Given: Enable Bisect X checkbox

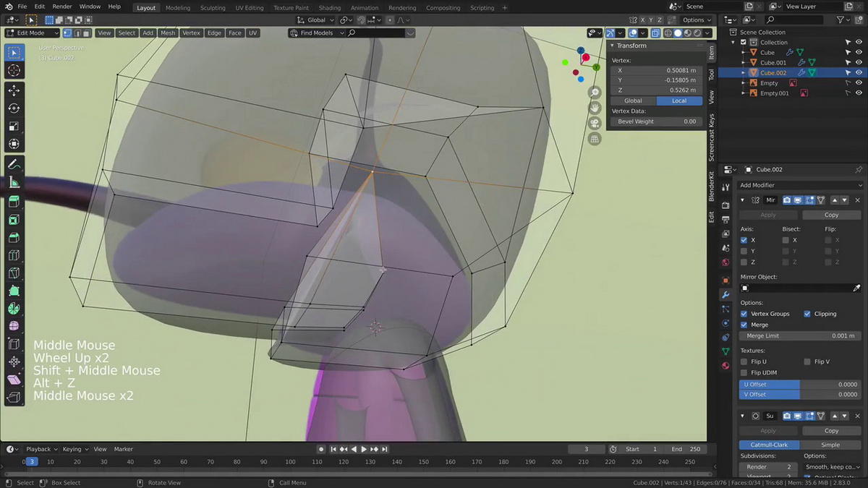Looking at the screenshot, I should tap(786, 240).
